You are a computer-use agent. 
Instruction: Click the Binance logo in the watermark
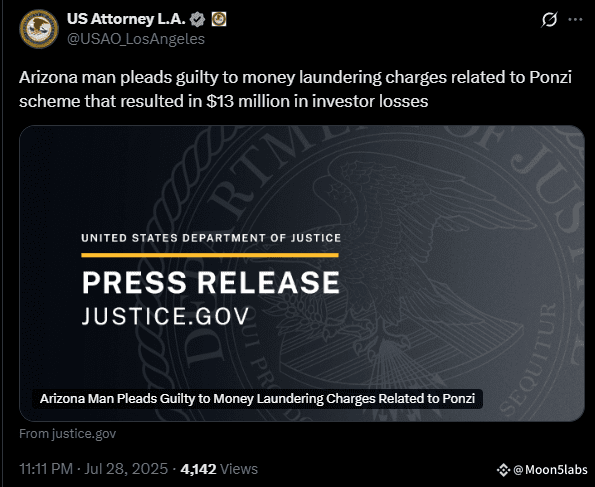click(503, 470)
